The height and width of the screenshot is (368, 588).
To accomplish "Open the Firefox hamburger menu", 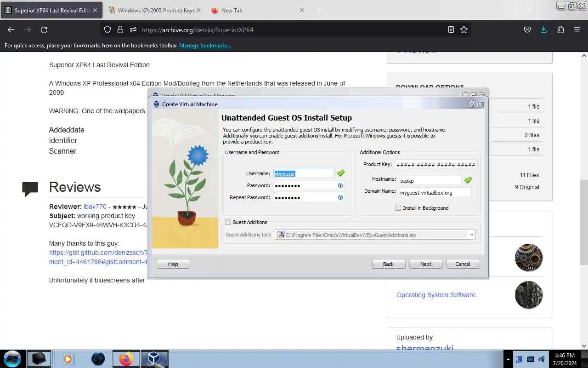I will pyautogui.click(x=577, y=29).
